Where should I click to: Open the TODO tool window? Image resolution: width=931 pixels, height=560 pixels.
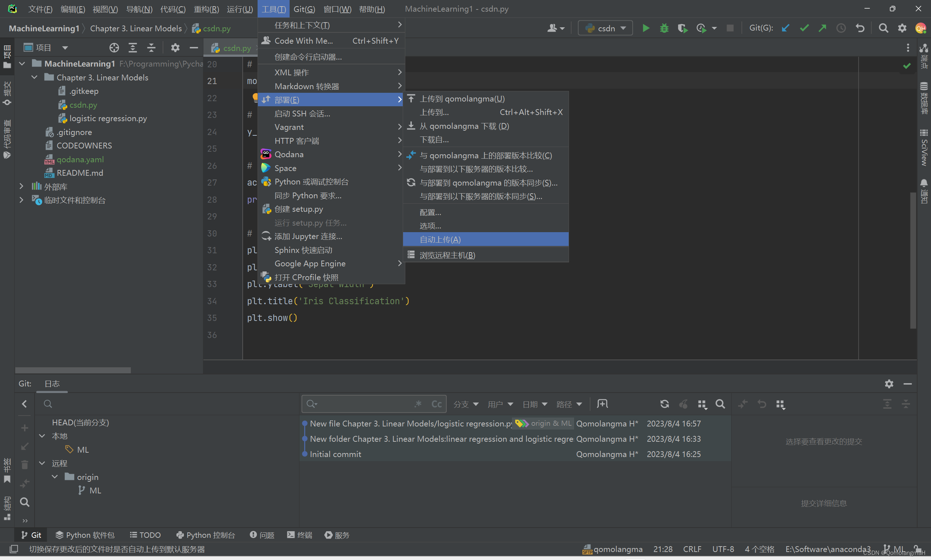click(x=145, y=535)
